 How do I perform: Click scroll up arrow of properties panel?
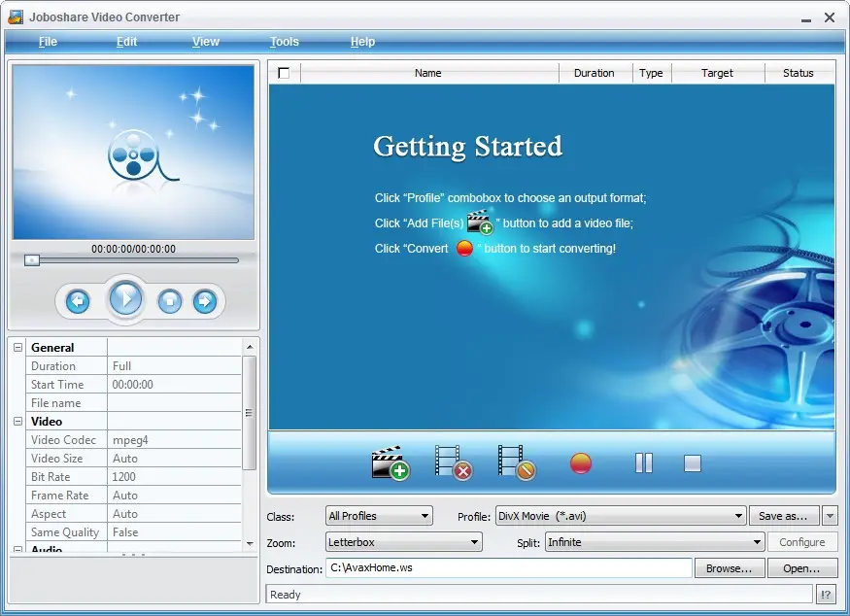tap(250, 347)
